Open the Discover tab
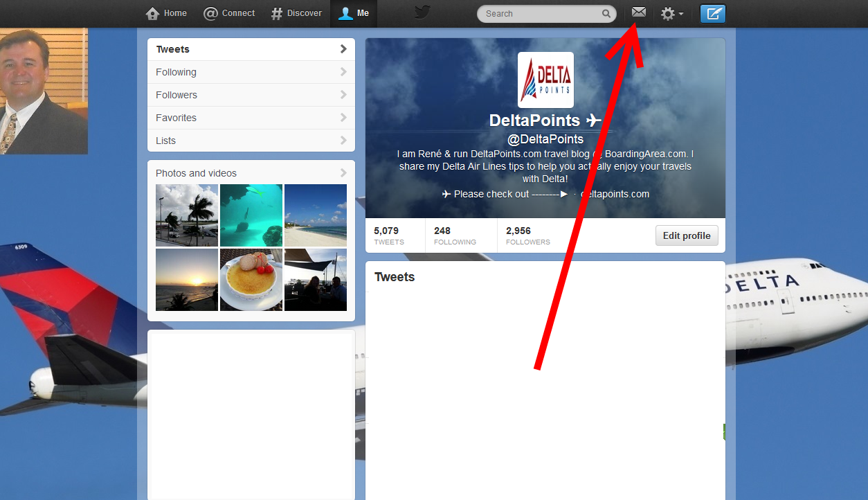Screen dimensions: 868x500 coord(296,13)
